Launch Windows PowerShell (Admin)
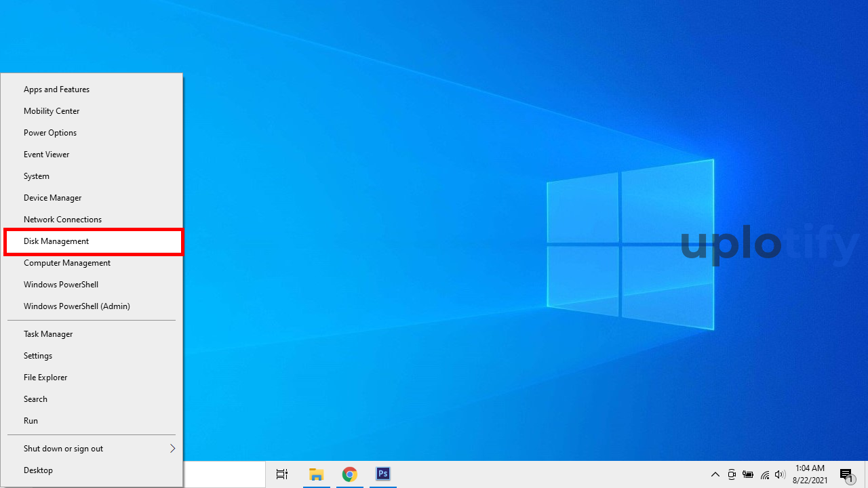Screen dimensions: 868x488 (x=77, y=306)
